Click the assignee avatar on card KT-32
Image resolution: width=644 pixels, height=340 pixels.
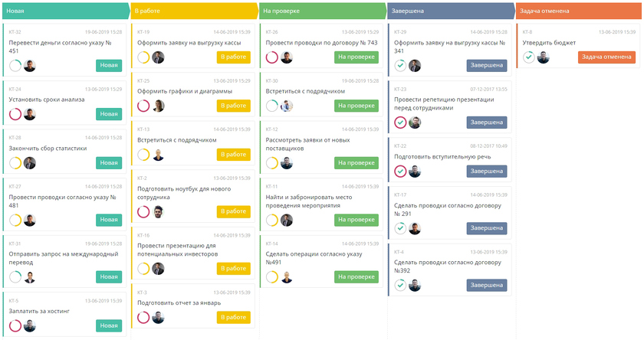tap(30, 66)
